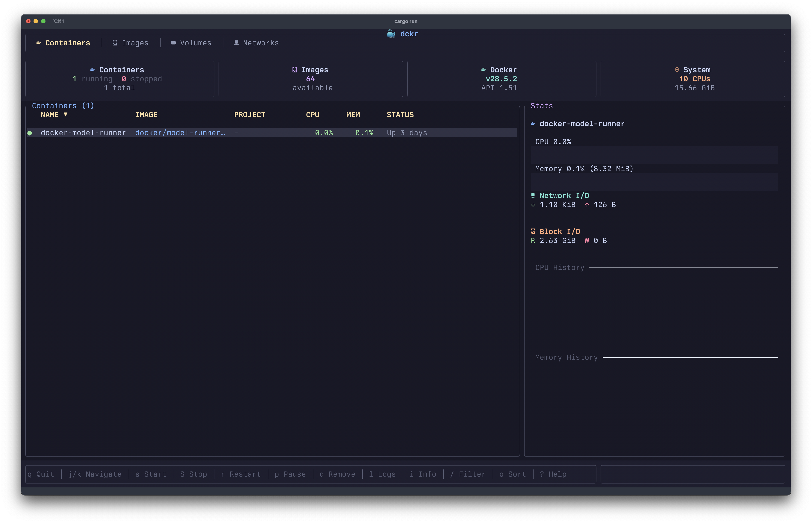
Task: Click the STATUS column header
Action: coord(400,115)
